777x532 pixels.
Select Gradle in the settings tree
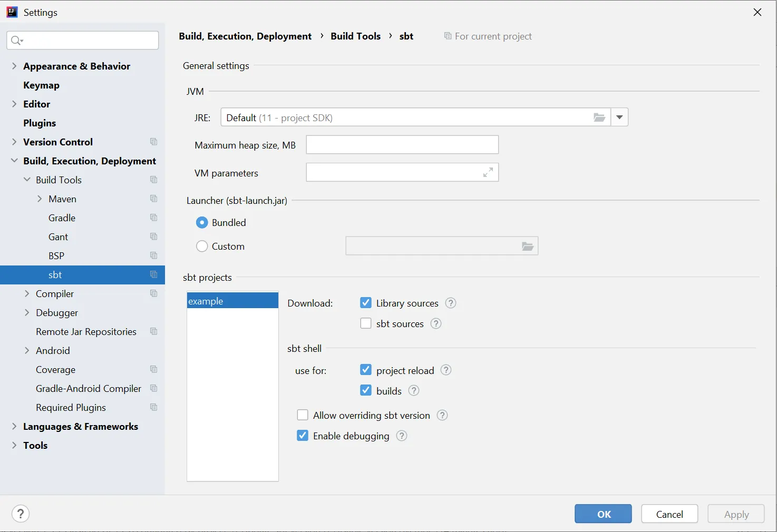pyautogui.click(x=62, y=218)
